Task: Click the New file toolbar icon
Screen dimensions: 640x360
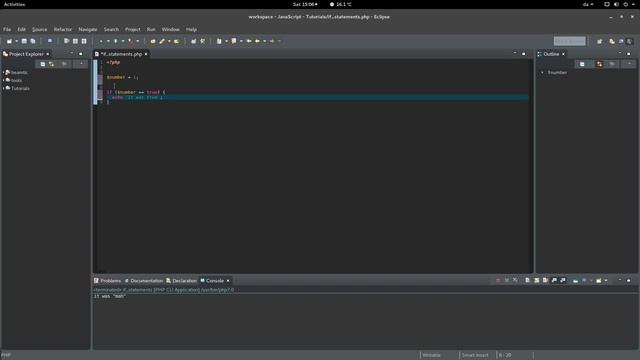Action: (9, 41)
